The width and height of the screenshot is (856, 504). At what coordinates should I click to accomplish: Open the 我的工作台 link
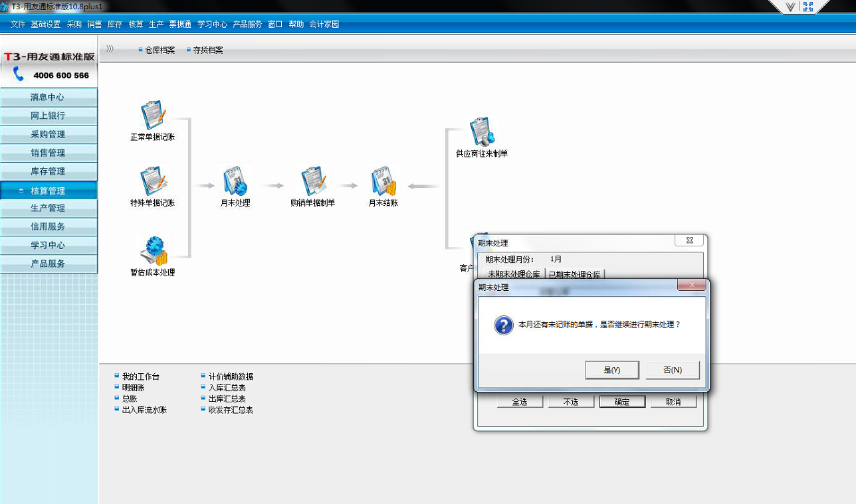click(141, 377)
